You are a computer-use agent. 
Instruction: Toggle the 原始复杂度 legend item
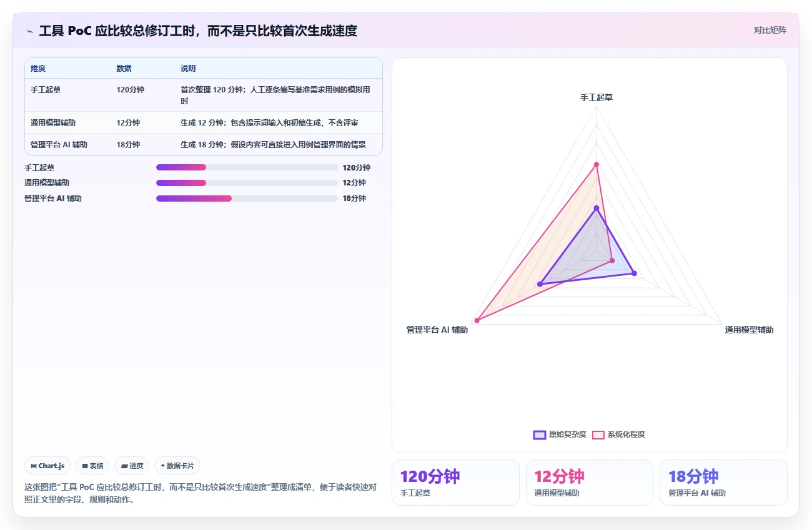point(560,434)
